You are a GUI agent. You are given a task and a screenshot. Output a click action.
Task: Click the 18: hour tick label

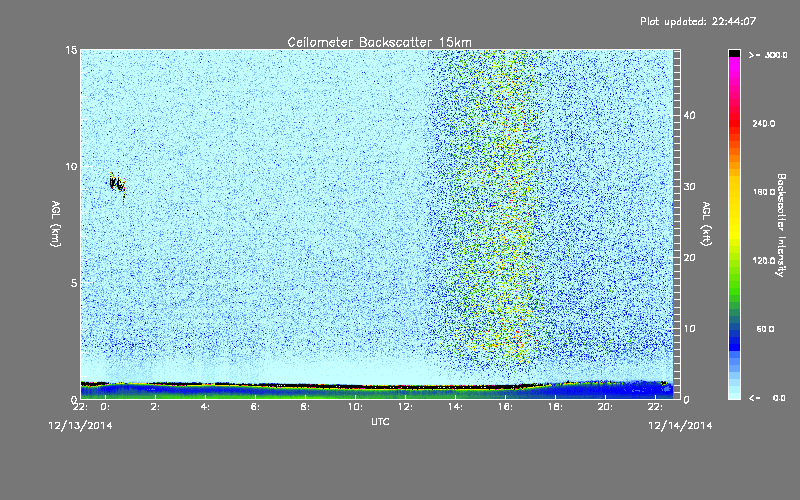555,407
